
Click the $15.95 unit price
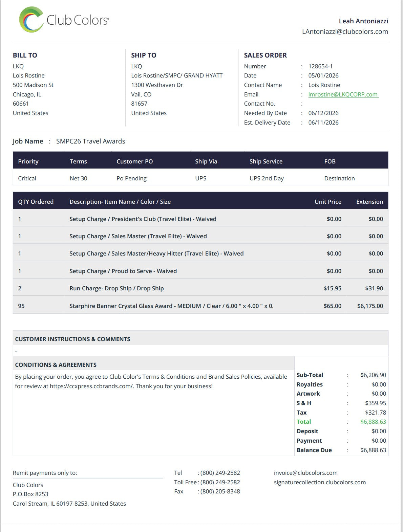(332, 288)
